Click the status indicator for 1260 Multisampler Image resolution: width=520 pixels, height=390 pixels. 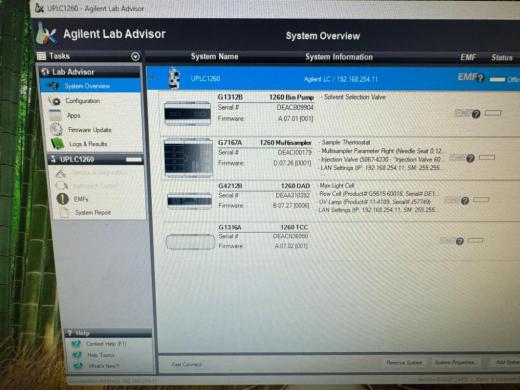coord(487,157)
